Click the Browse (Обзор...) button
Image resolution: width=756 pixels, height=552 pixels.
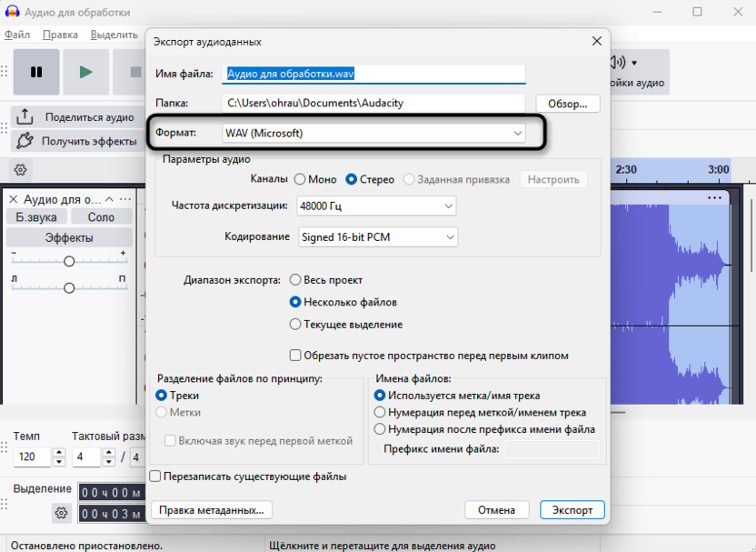coord(568,104)
